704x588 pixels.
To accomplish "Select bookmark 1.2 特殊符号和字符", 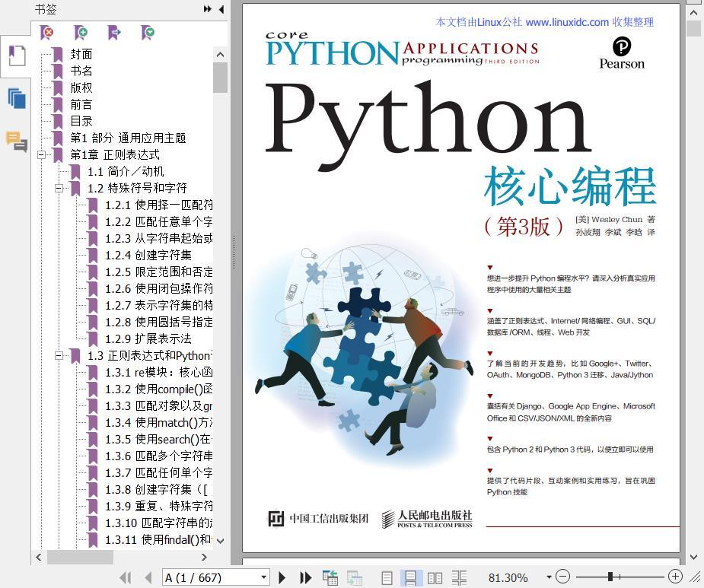I will pyautogui.click(x=137, y=188).
